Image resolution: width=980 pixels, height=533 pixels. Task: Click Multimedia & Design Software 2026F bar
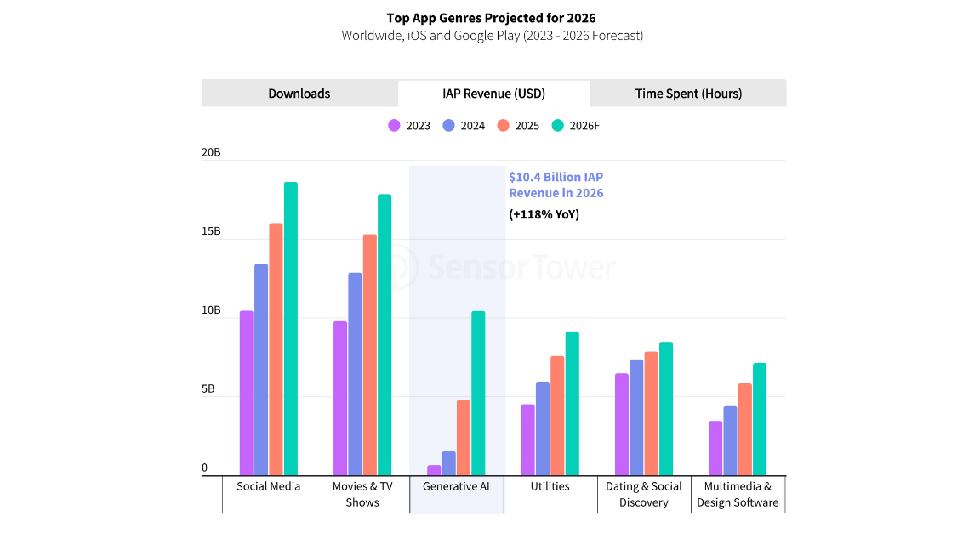(760, 419)
